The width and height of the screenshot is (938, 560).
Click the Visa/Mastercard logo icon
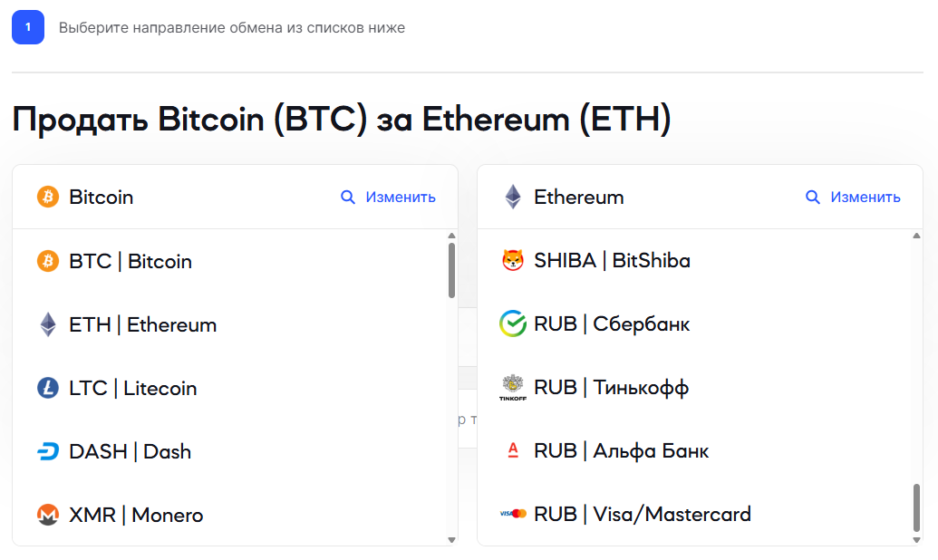[x=513, y=515]
